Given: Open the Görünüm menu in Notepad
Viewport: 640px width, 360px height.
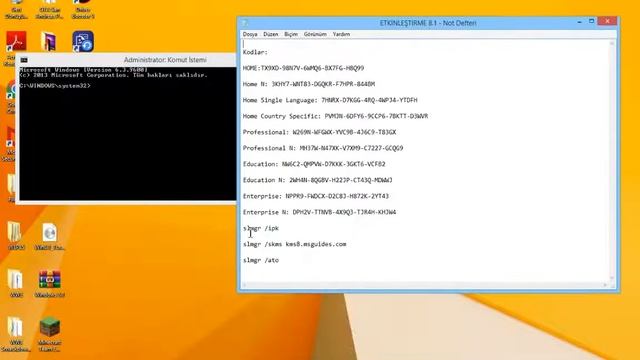Looking at the screenshot, I should [315, 34].
